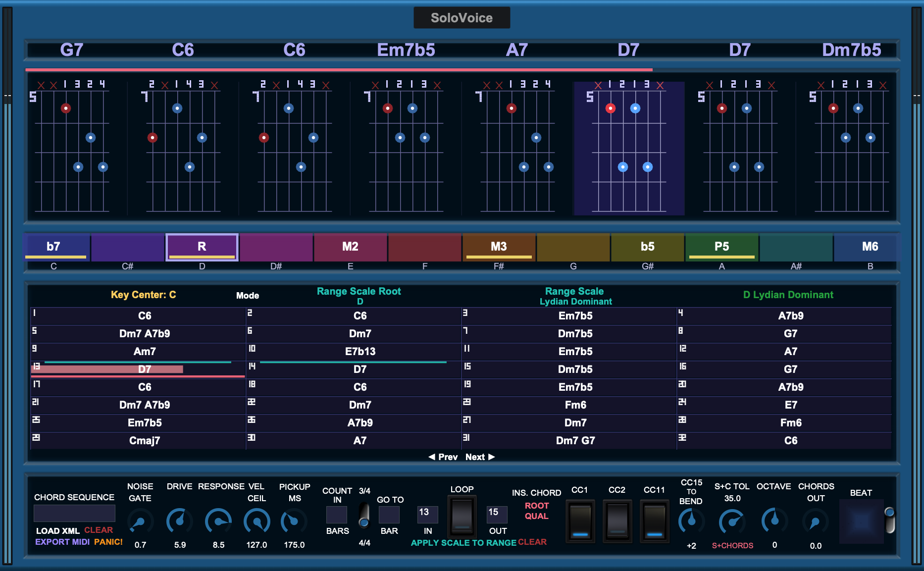Toggle the CC2 switch
924x571 pixels.
[x=617, y=521]
